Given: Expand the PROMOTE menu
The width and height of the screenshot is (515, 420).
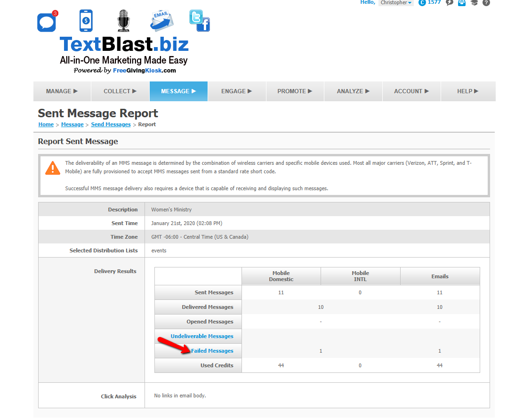Looking at the screenshot, I should [295, 91].
